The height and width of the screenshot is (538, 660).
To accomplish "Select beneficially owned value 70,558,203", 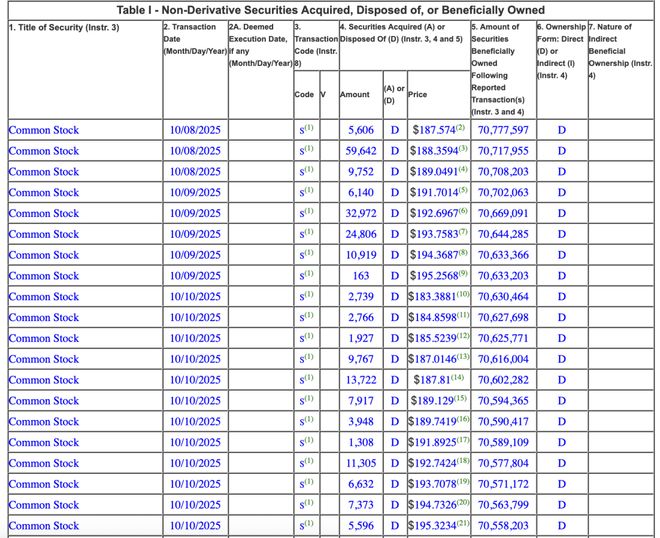I will point(503,526).
